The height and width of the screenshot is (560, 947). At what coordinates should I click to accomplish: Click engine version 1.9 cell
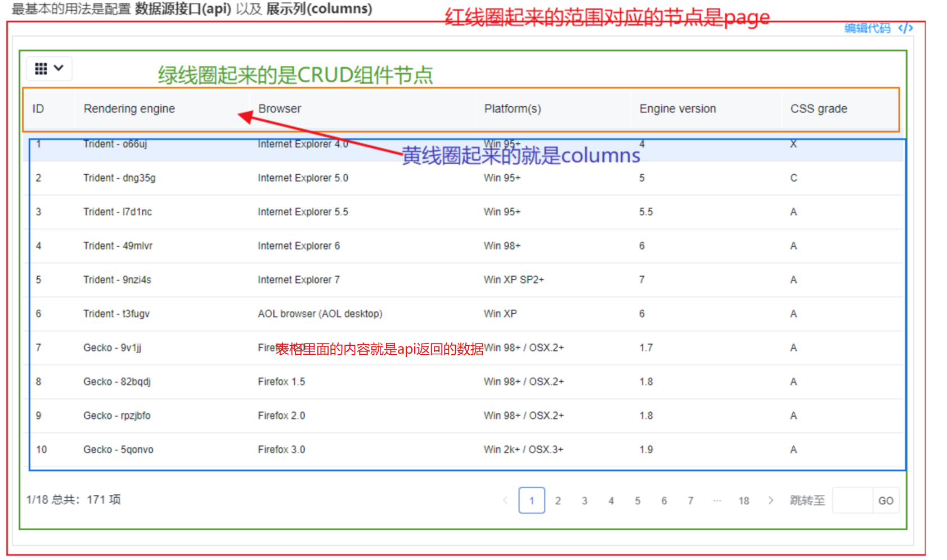(x=646, y=449)
